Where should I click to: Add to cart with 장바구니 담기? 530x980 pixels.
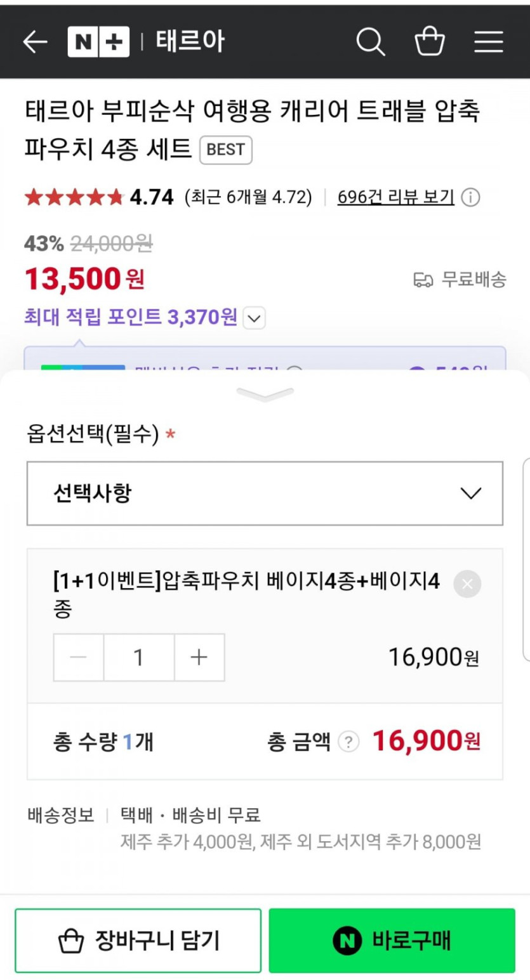pos(138,941)
